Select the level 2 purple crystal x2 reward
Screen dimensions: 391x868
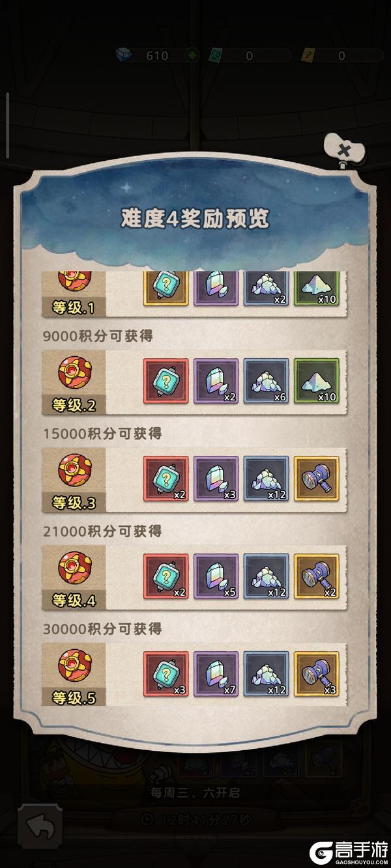(x=216, y=380)
